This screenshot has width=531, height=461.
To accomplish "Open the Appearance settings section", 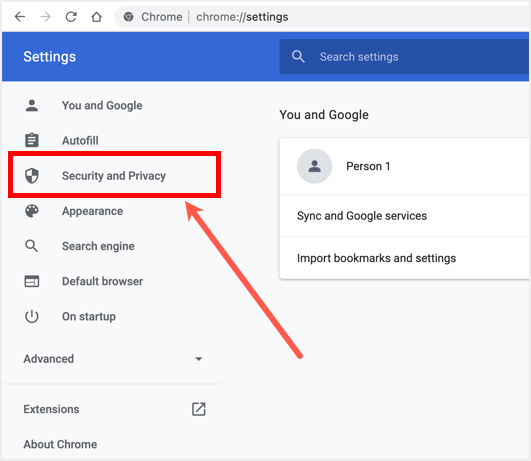I will (92, 211).
